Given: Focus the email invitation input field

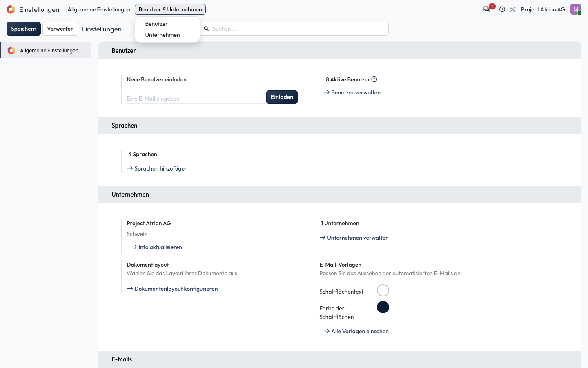Looking at the screenshot, I should (196, 99).
